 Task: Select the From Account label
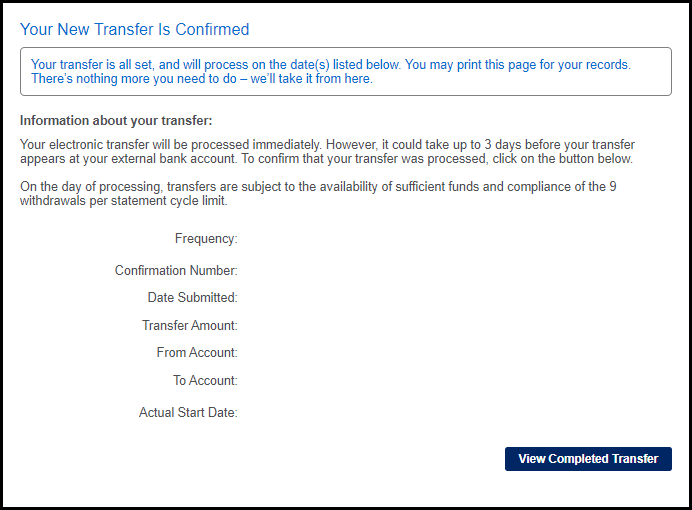click(x=197, y=353)
